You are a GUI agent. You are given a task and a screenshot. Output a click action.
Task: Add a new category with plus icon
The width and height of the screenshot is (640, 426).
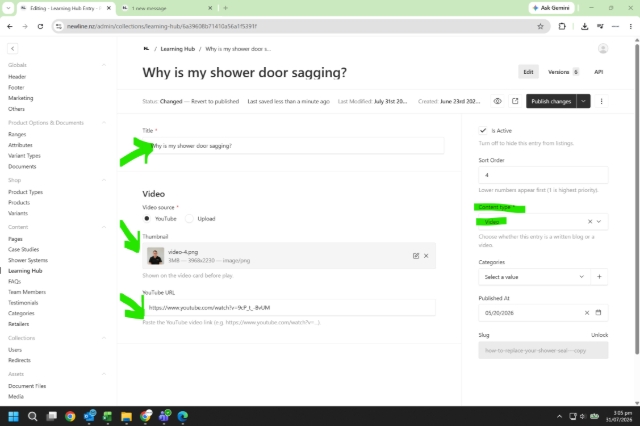599,277
